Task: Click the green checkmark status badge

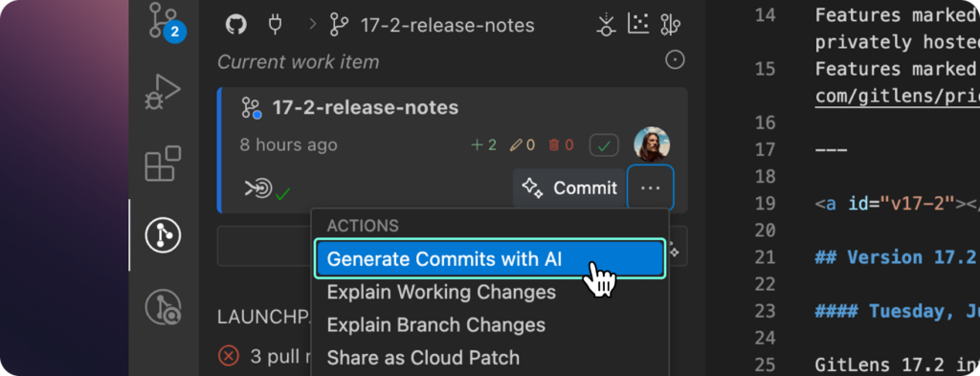Action: [604, 145]
